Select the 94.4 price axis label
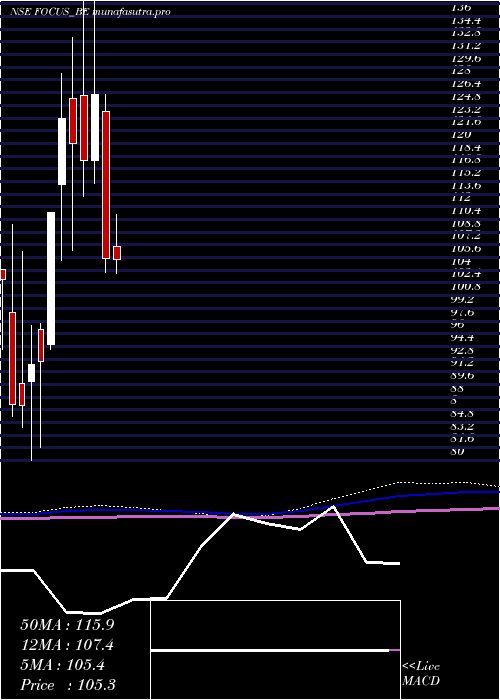Screen dimensions: 500x700 pos(464,337)
